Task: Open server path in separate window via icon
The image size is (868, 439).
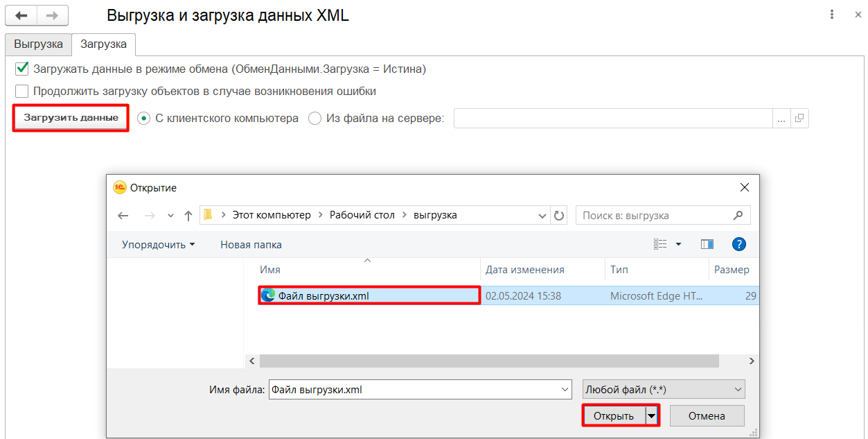Action: click(x=799, y=118)
